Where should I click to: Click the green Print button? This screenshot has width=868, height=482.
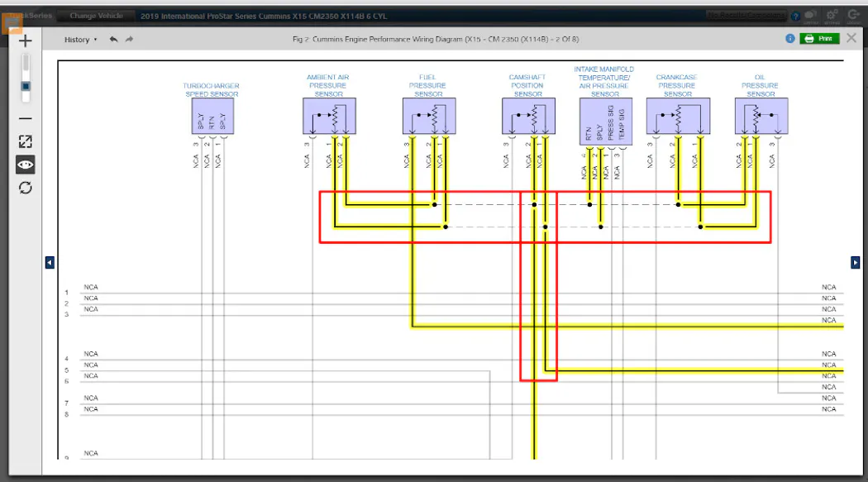[x=819, y=38]
